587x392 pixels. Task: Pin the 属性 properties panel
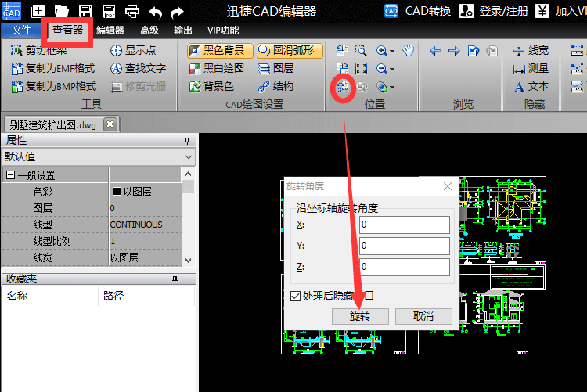pos(187,141)
